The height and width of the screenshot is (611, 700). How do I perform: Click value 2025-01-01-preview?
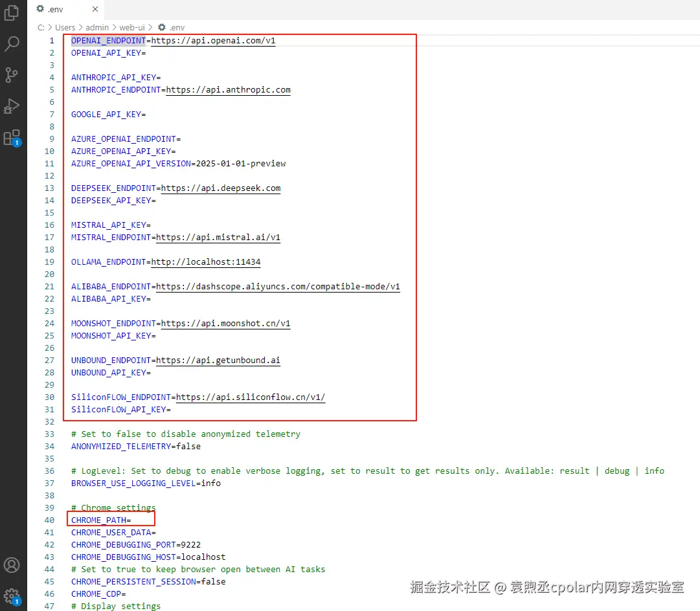click(x=241, y=163)
